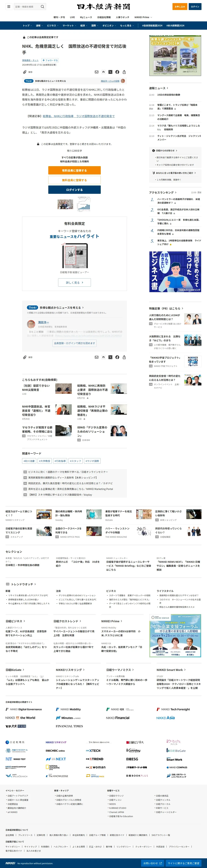Open the hamburger menu icon

[8, 7]
